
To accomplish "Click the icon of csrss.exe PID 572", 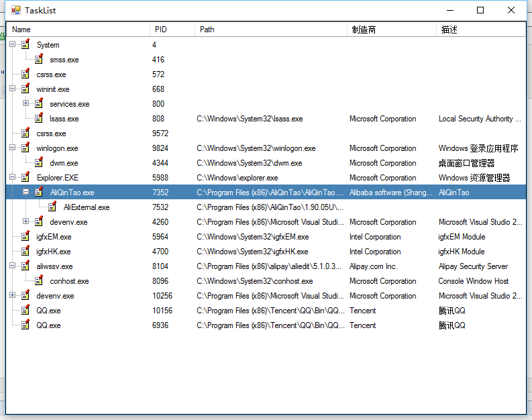I will (x=25, y=74).
